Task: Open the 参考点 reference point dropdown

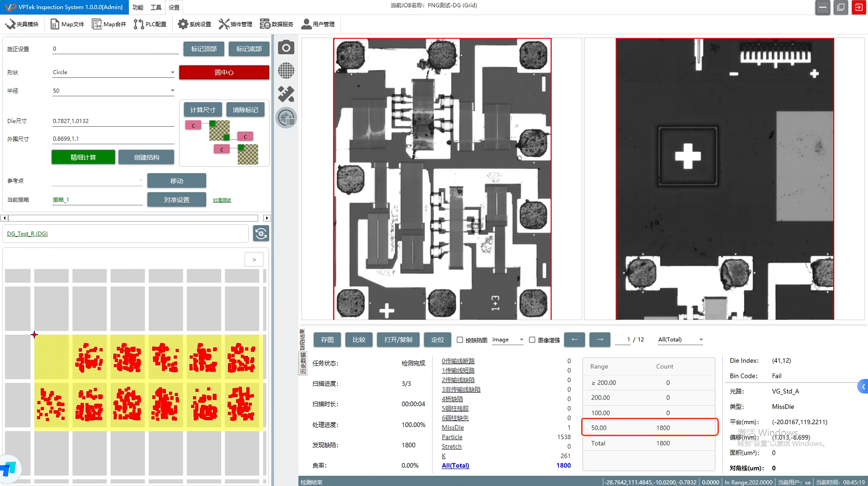Action: (98, 180)
